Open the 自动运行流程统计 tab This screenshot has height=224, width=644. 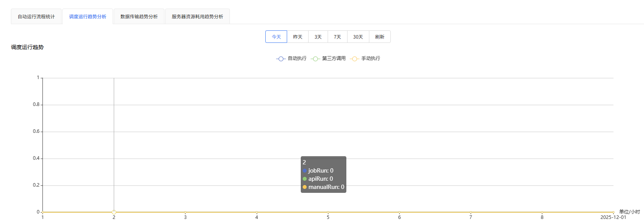[x=36, y=17]
